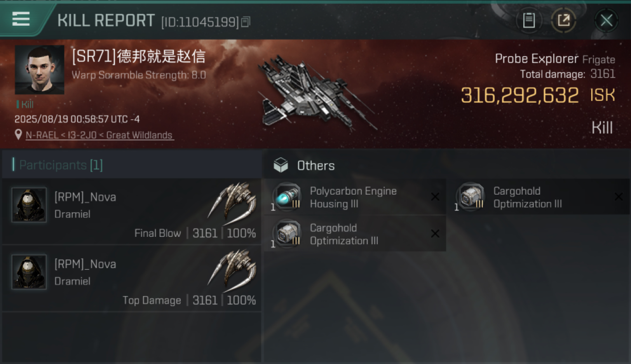
Task: Click the share/export kill report icon
Action: point(564,20)
